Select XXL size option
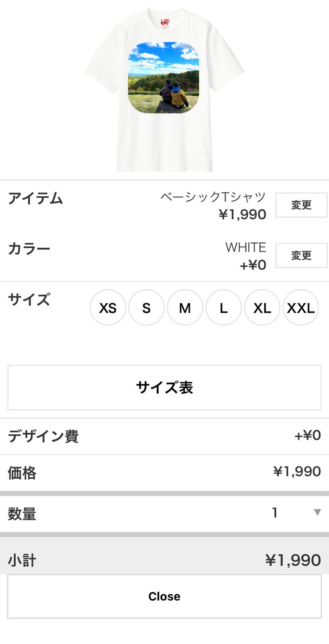 pyautogui.click(x=301, y=308)
